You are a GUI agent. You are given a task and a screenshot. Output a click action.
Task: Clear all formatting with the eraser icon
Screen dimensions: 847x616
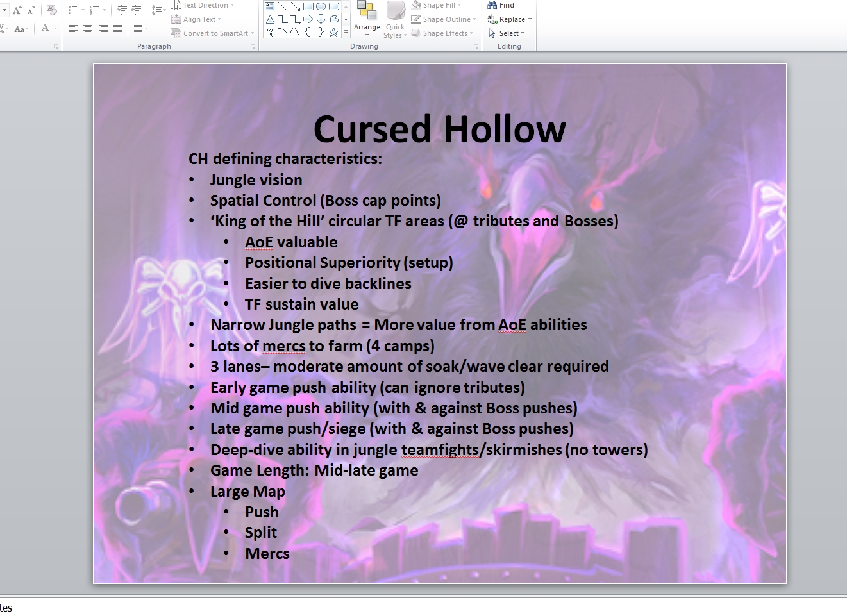52,10
